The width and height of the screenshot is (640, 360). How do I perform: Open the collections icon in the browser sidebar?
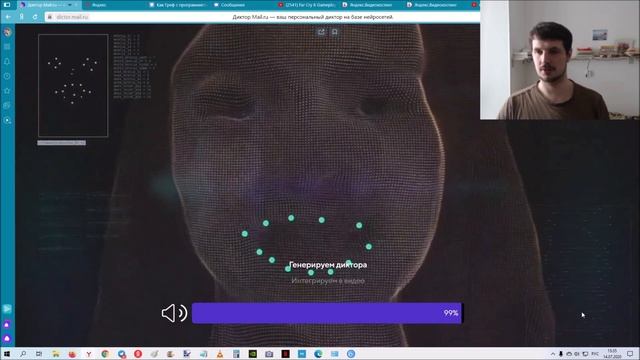tap(7, 106)
